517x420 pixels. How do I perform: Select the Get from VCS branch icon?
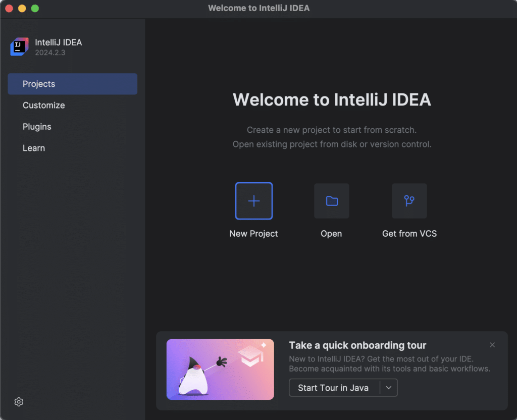[x=409, y=200]
